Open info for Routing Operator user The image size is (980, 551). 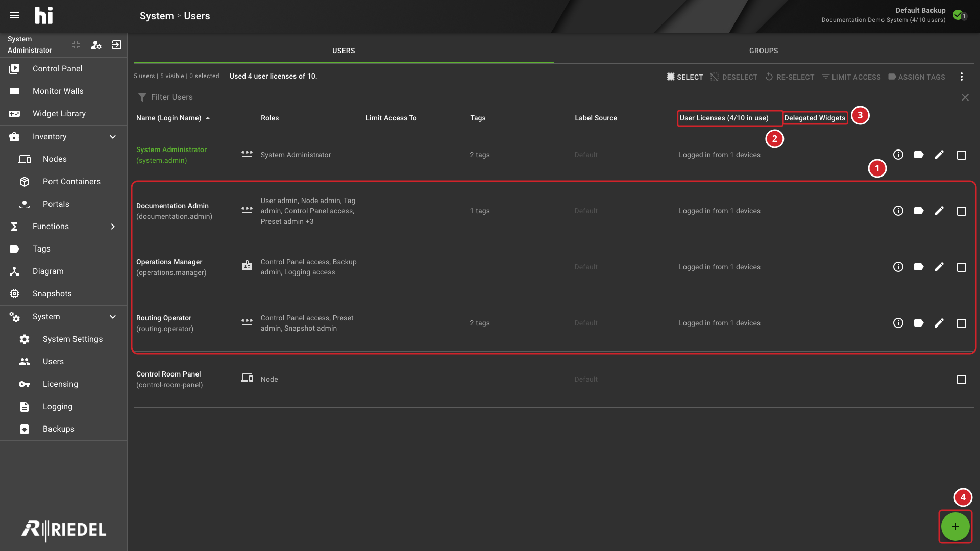(x=898, y=323)
